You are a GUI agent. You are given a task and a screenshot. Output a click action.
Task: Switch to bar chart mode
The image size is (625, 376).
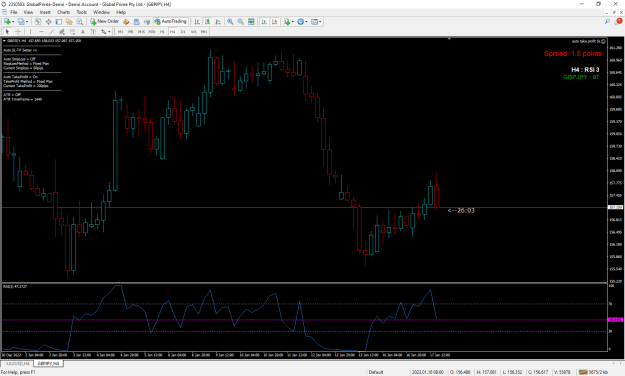click(x=197, y=22)
